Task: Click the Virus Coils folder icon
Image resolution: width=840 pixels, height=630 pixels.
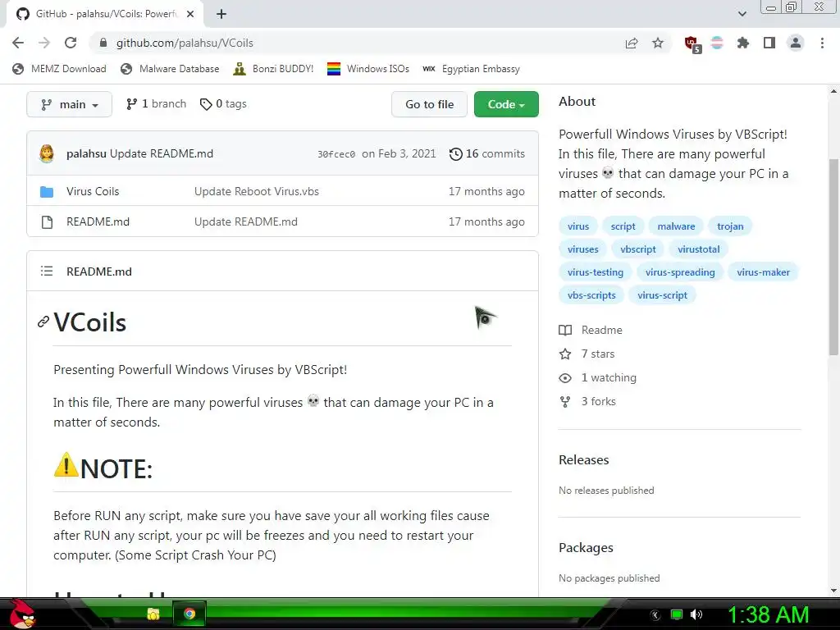Action: pyautogui.click(x=47, y=191)
